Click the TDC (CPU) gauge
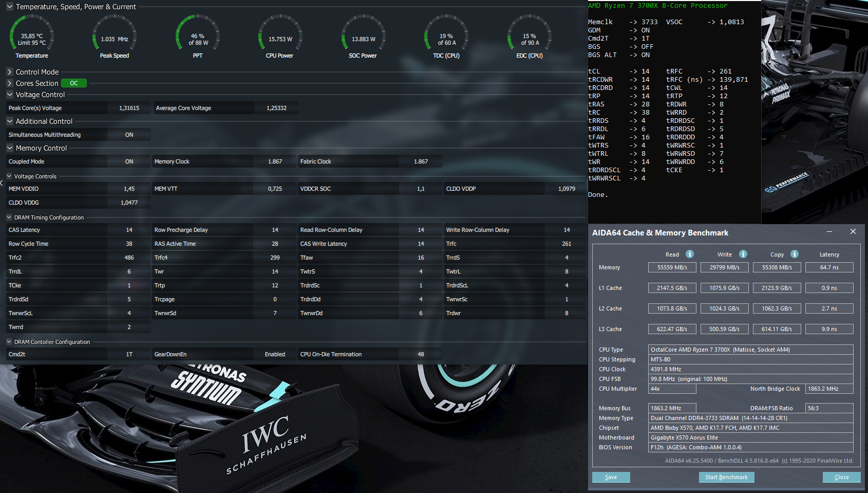 pos(446,37)
